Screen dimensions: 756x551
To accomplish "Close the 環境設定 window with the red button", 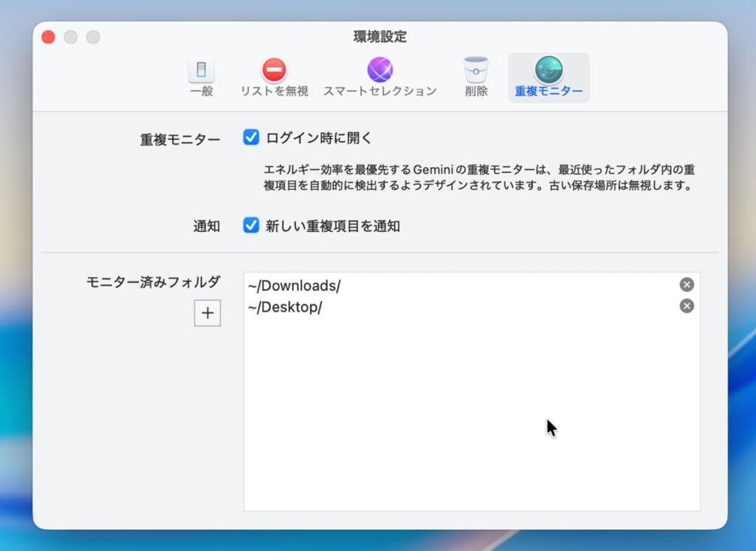I will click(48, 37).
